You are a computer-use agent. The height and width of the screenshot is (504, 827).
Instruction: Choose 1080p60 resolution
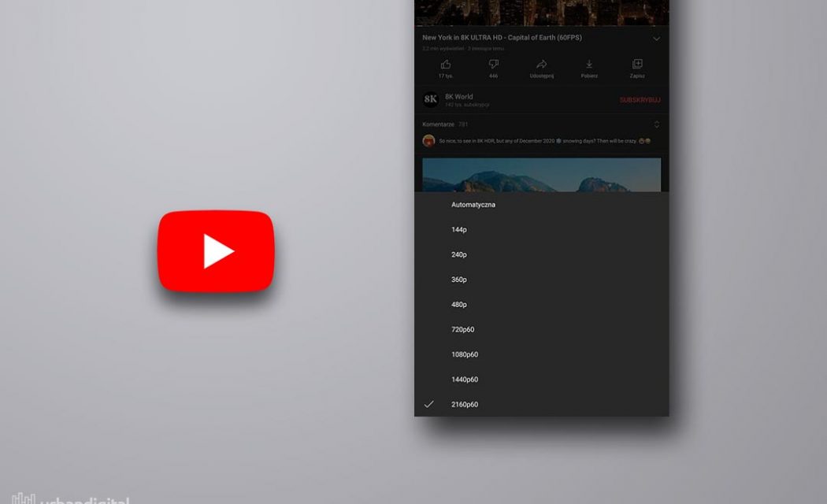[x=466, y=354]
